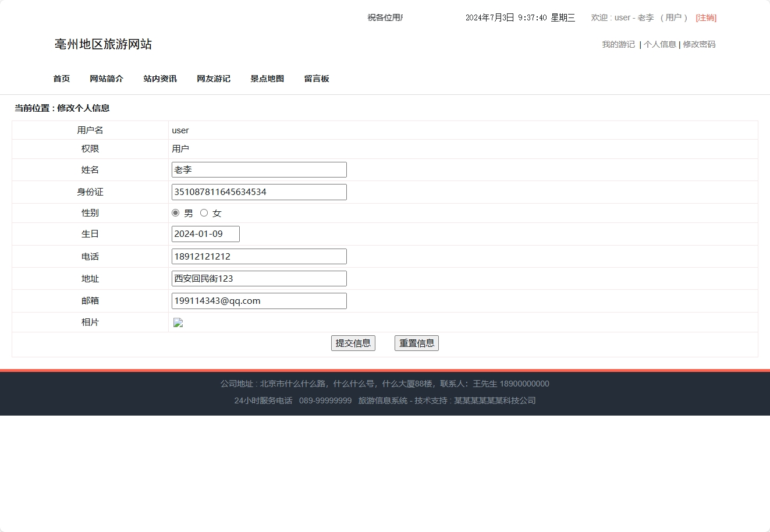
Task: Click the 我的游记 link
Action: (618, 44)
